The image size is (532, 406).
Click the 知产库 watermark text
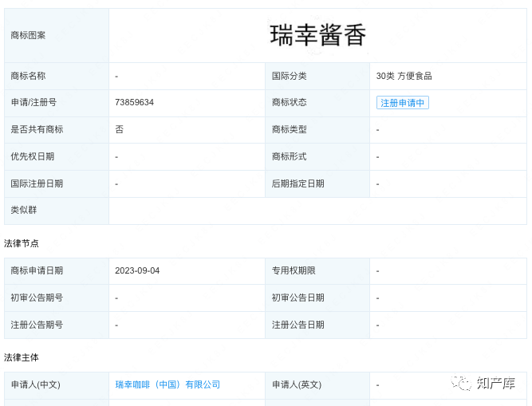pos(495,383)
